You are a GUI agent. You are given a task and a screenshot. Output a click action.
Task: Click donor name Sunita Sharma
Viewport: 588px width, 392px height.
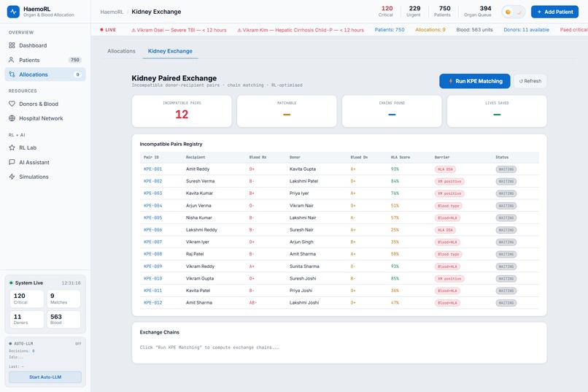click(304, 266)
